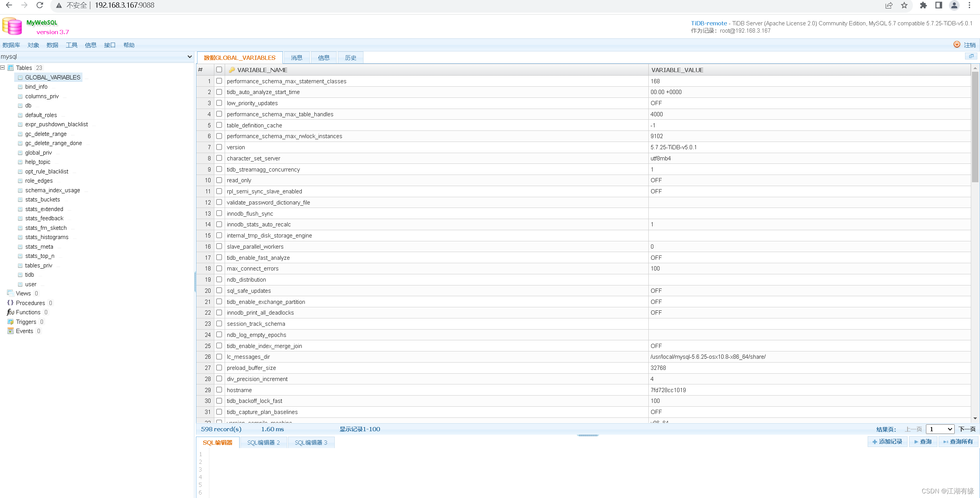
Task: Click the Triggers icon in sidebar
Action: click(10, 322)
